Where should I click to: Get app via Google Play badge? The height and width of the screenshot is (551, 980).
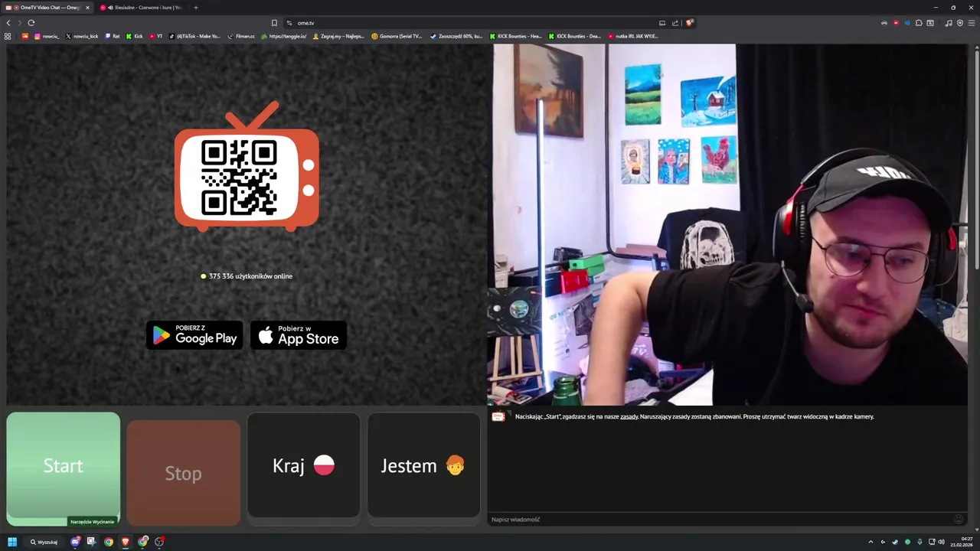[x=194, y=335]
